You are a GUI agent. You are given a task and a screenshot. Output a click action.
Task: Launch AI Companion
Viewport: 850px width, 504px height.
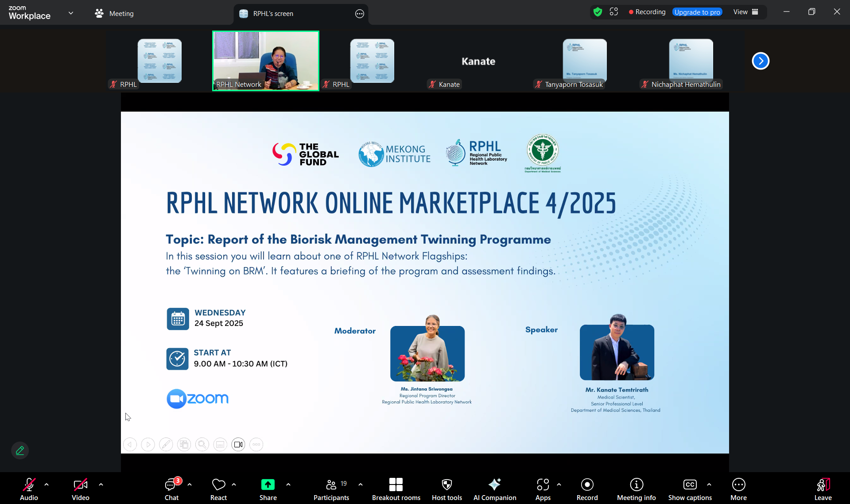click(494, 489)
